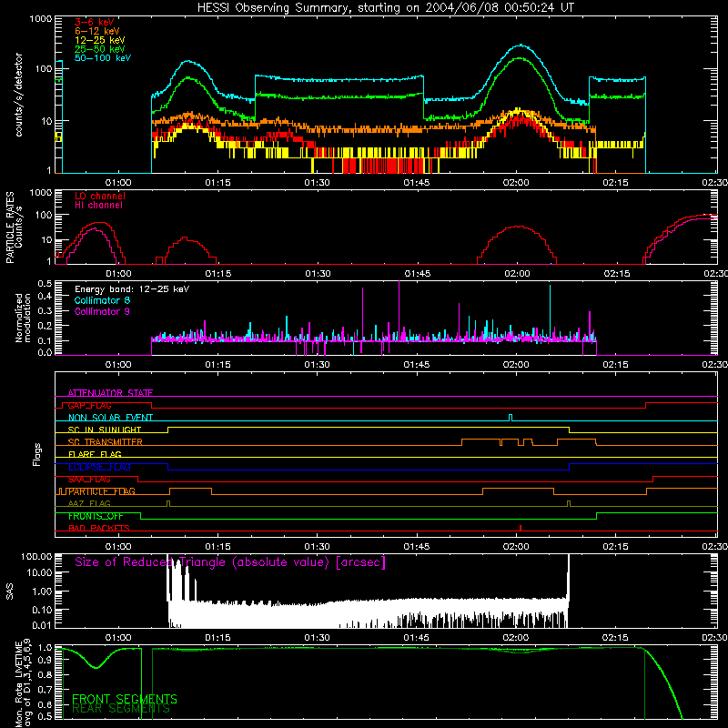Select the yellow 12-25 keV legend label
728x728 pixels.
click(x=100, y=40)
